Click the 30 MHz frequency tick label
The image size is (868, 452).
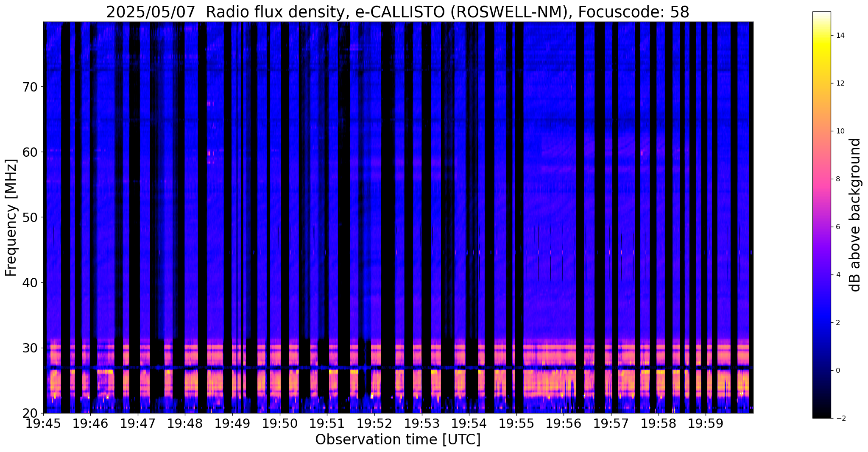(30, 348)
